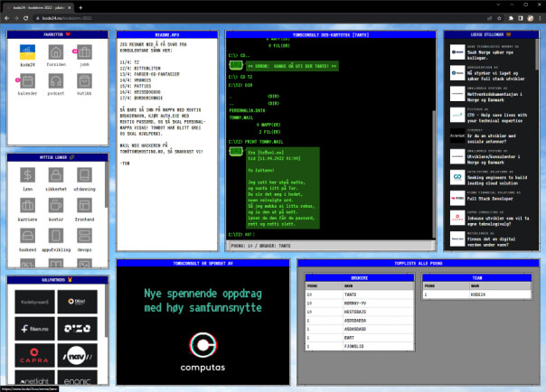Click TOMMY.MAIL in the terminal directory listing
Screen dimensions: 546x392
(241, 117)
